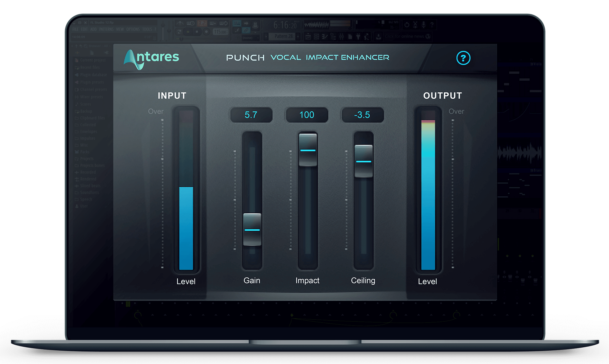The height and width of the screenshot is (364, 609).
Task: Click the FL Studio stop button
Action: (x=197, y=32)
